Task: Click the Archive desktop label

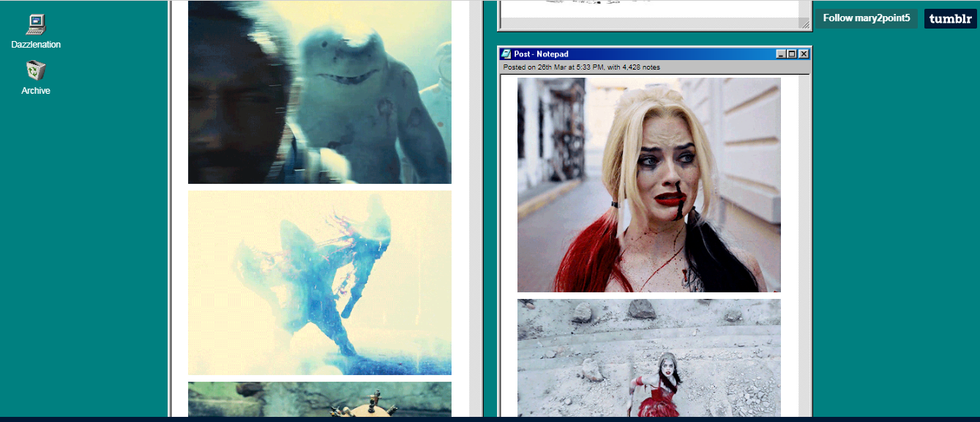Action: click(36, 91)
